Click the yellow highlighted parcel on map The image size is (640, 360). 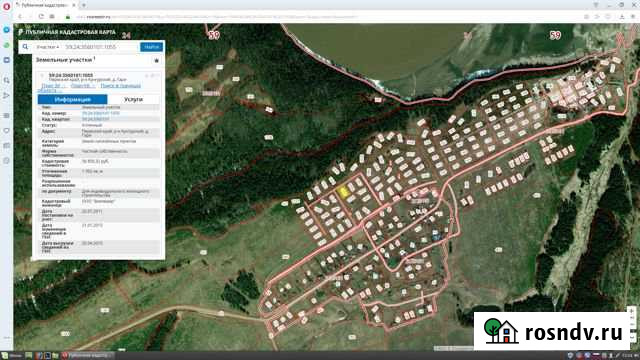pos(343,192)
